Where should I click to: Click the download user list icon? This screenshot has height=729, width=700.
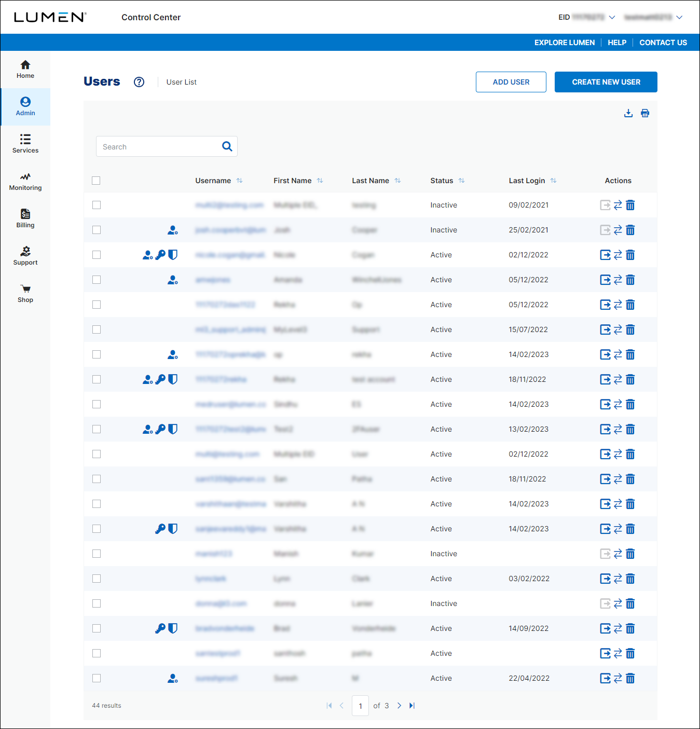[x=628, y=113]
